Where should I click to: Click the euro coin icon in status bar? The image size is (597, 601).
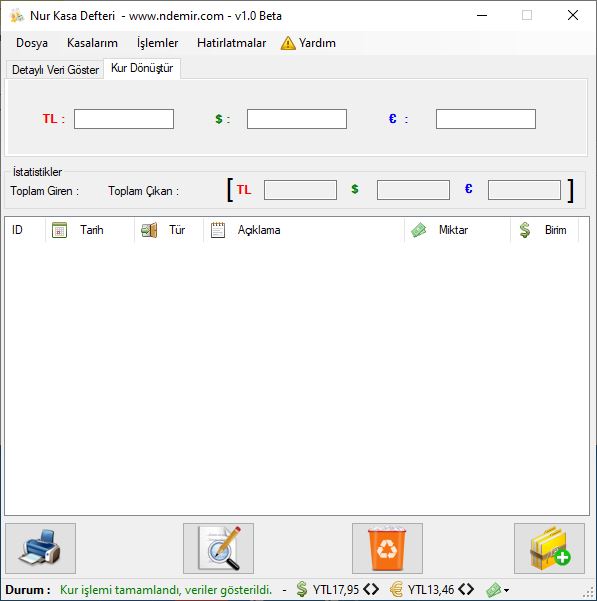[397, 589]
